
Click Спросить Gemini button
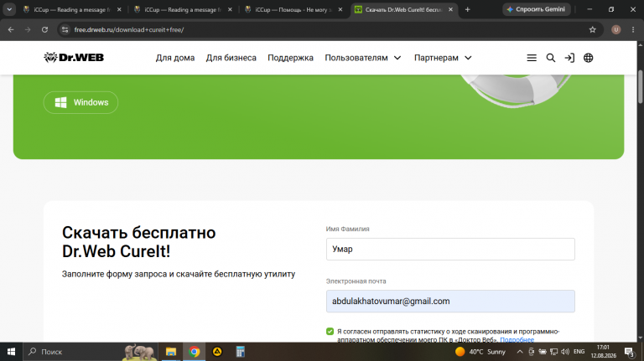(536, 9)
